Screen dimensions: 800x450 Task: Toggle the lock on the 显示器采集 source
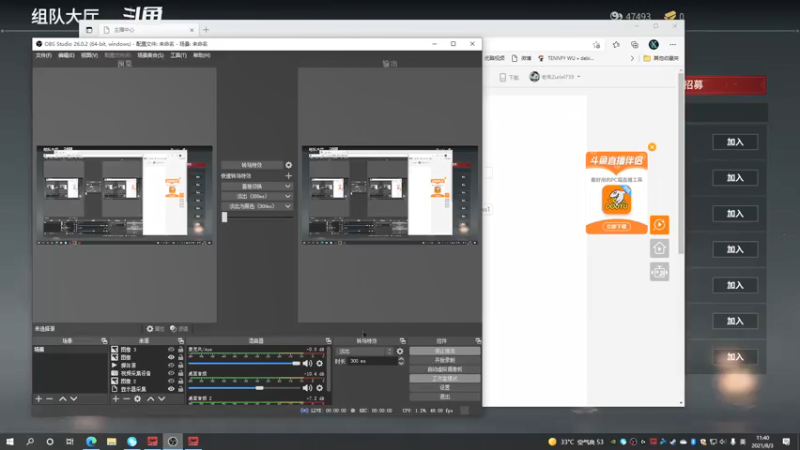(x=180, y=389)
